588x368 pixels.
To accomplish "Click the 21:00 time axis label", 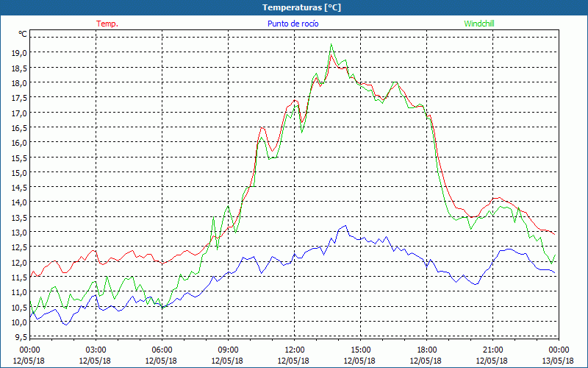I will coord(492,350).
